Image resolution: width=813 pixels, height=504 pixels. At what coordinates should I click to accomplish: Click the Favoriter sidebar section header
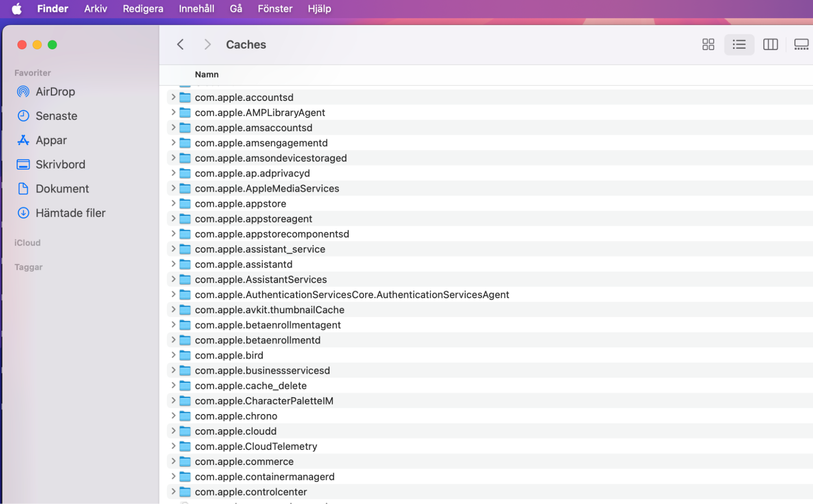pyautogui.click(x=33, y=73)
